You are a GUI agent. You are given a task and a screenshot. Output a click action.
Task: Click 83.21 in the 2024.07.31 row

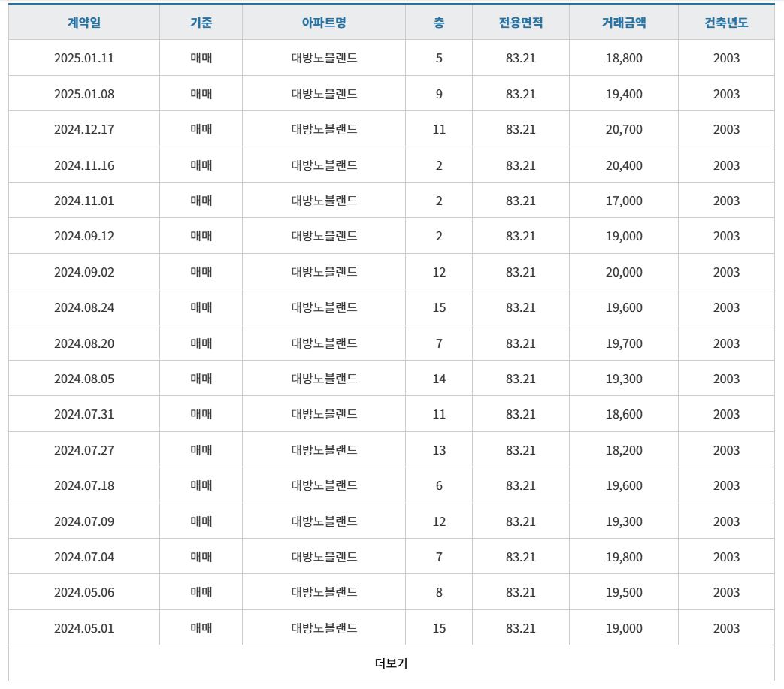pyautogui.click(x=520, y=414)
